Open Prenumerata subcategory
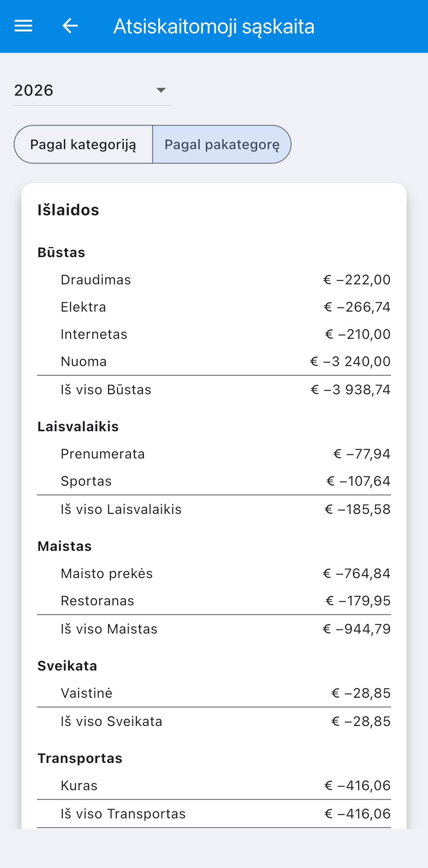 (x=214, y=454)
